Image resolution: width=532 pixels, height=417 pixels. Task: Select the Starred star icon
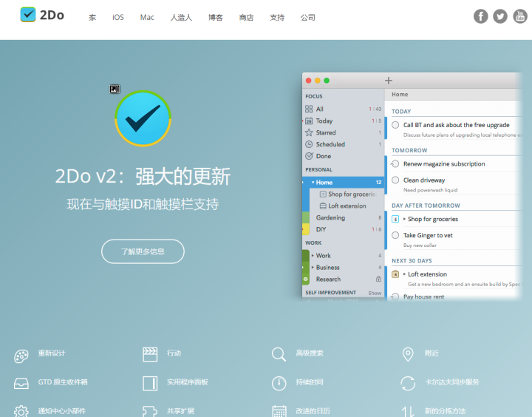pyautogui.click(x=309, y=132)
